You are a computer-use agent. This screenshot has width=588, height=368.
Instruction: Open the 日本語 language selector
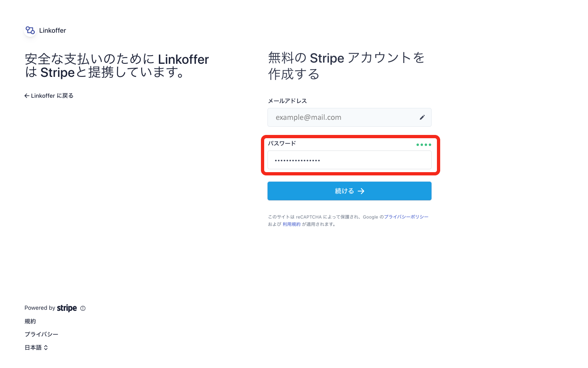[36, 348]
